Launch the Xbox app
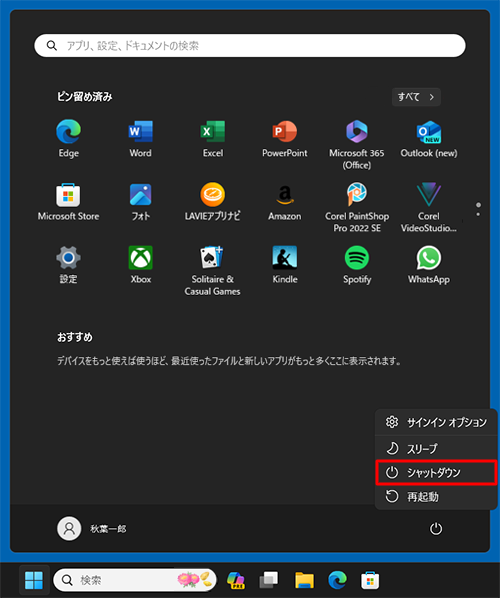The height and width of the screenshot is (598, 500). coord(140,265)
